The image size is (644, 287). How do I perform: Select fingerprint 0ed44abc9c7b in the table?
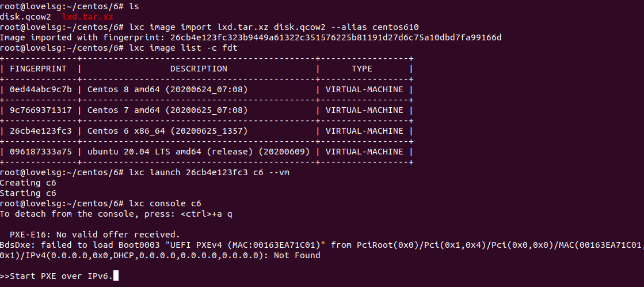coord(41,90)
